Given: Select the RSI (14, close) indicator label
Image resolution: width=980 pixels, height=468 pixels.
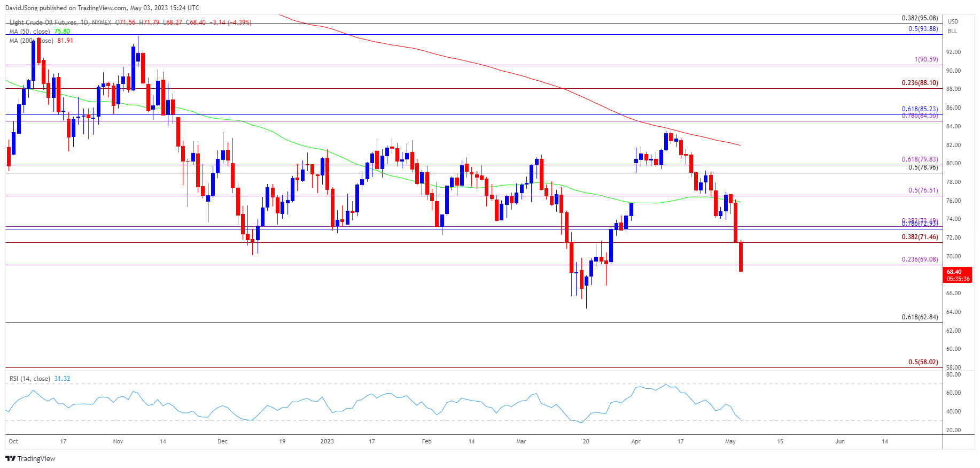Looking at the screenshot, I should click(x=30, y=379).
